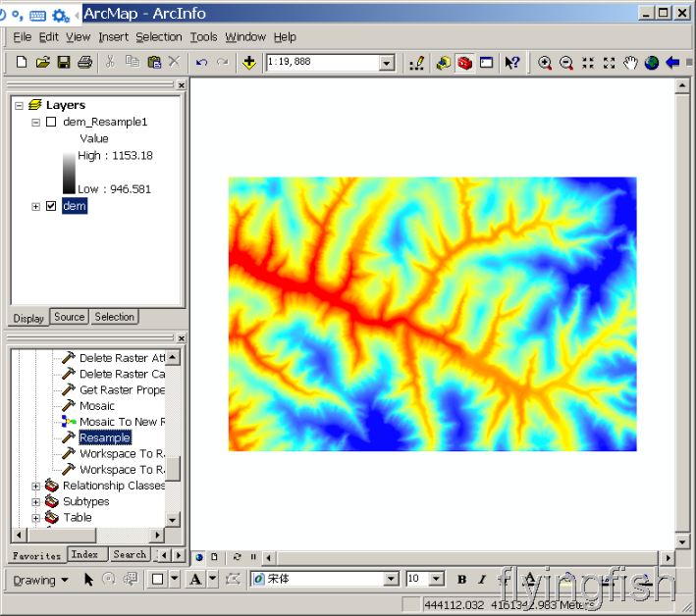
Task: Click the Full Extent globe icon
Action: coord(652,63)
